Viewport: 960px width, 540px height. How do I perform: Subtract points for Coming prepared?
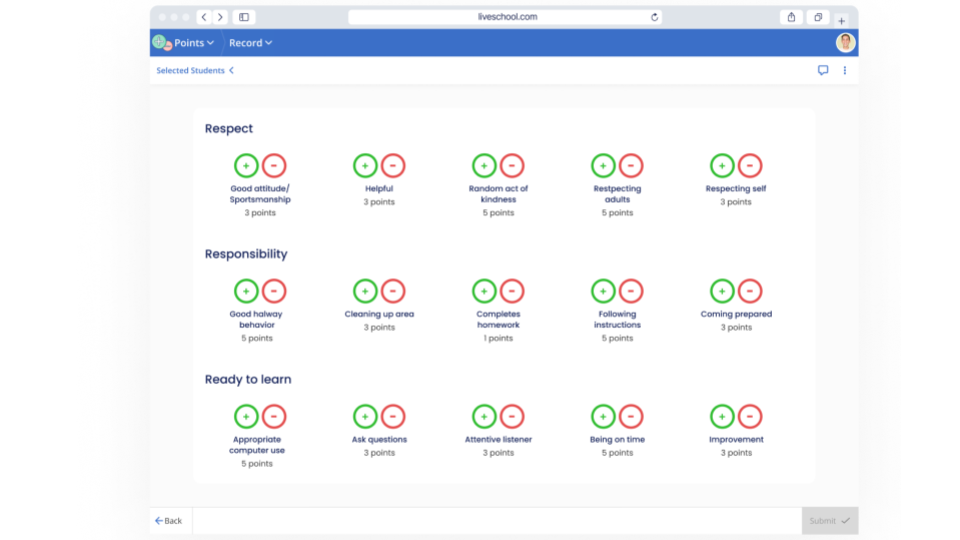tap(750, 291)
